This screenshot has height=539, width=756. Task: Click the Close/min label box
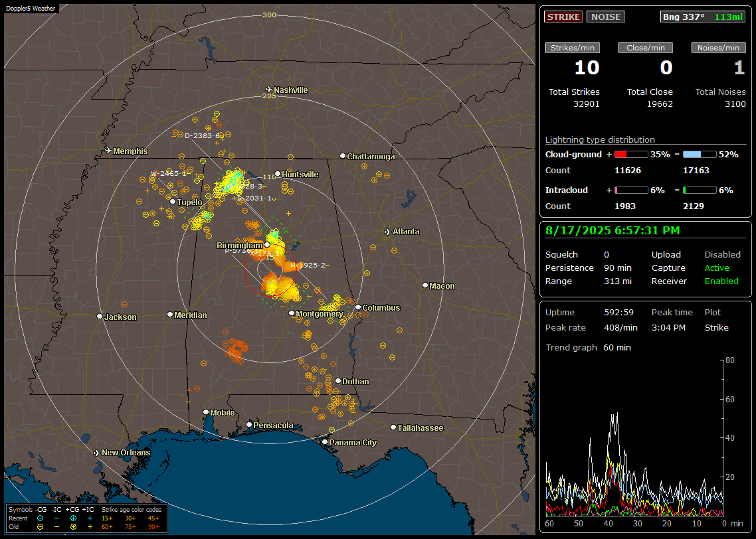(x=646, y=48)
